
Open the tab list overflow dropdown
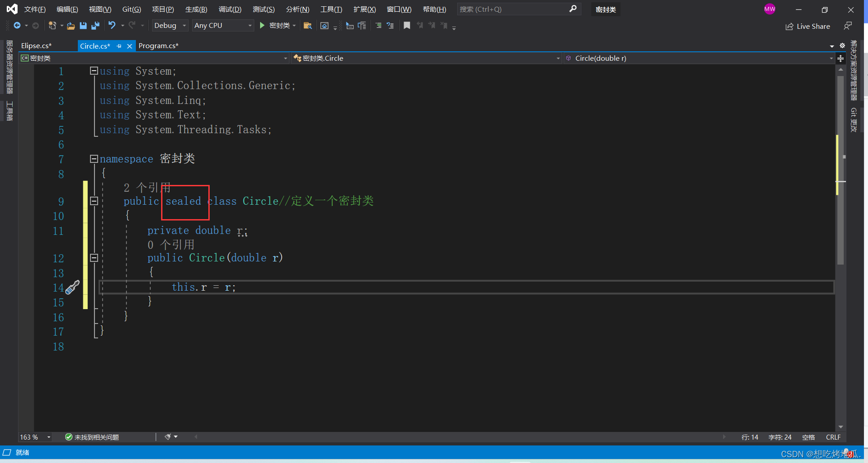[832, 46]
